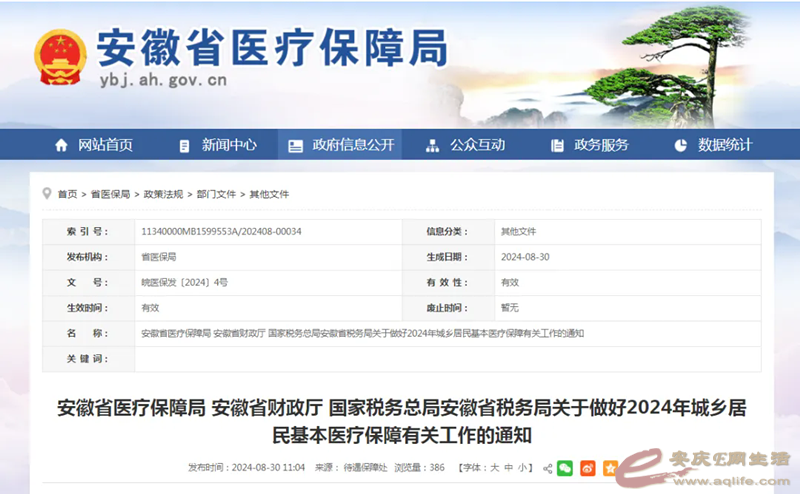
Task: Navigate to 部门文件 in breadcrumb
Action: coord(216,194)
